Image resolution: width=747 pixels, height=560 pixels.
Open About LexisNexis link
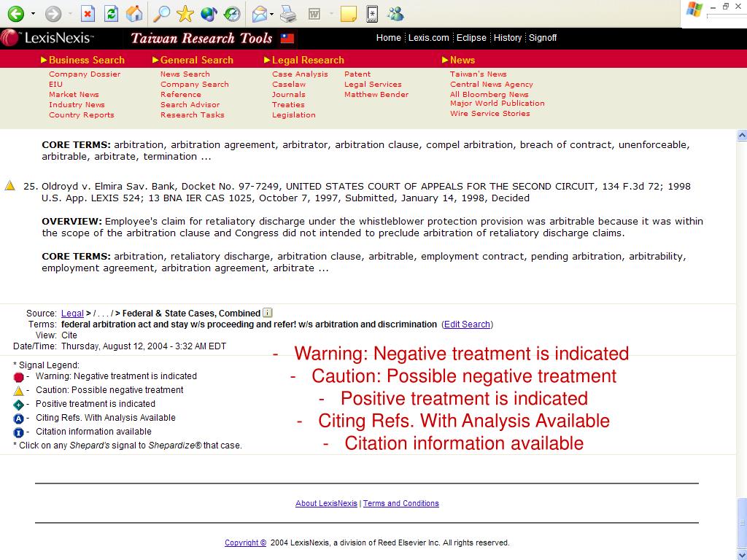pyautogui.click(x=326, y=503)
